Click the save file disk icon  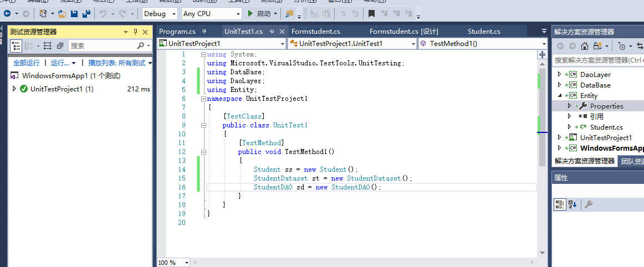(x=74, y=13)
